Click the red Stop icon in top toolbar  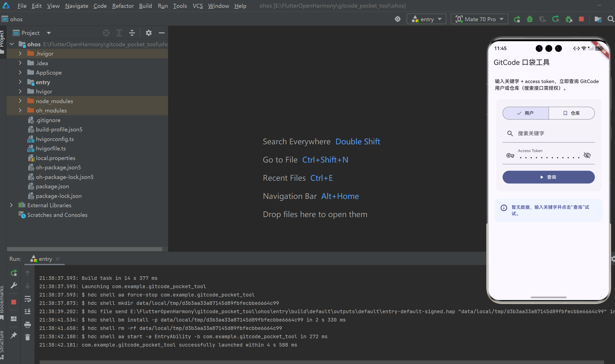click(x=581, y=19)
